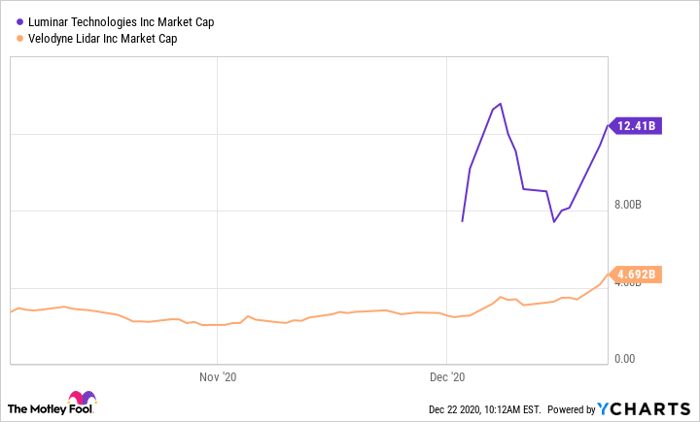
Task: Click the orange Velodyne legend dot
Action: click(x=20, y=38)
